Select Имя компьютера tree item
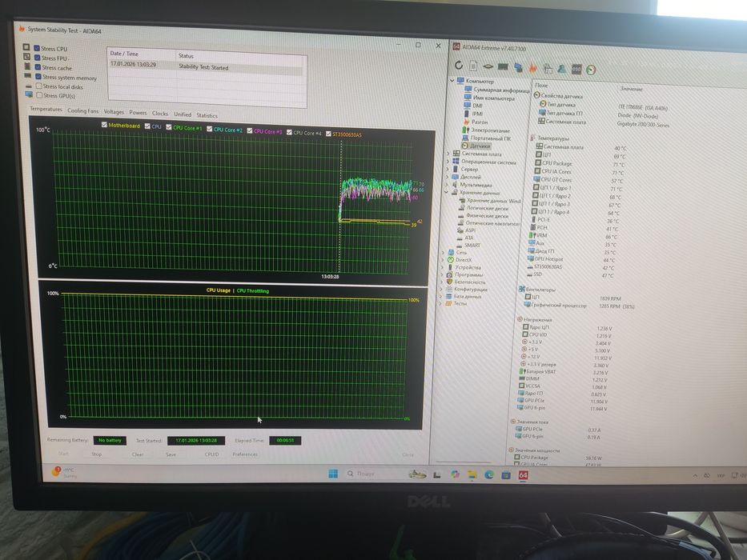The width and height of the screenshot is (747, 560). tap(489, 98)
